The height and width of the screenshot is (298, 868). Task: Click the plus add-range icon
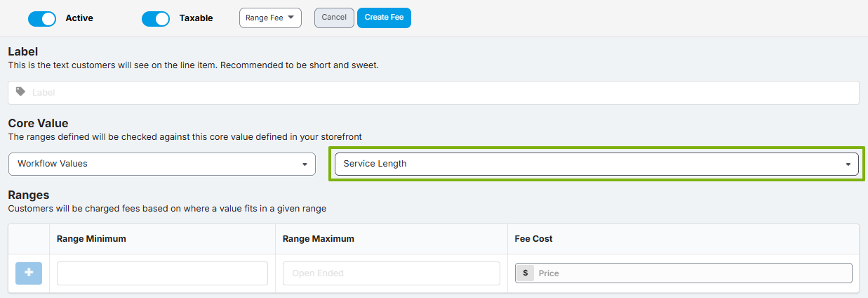pyautogui.click(x=29, y=273)
